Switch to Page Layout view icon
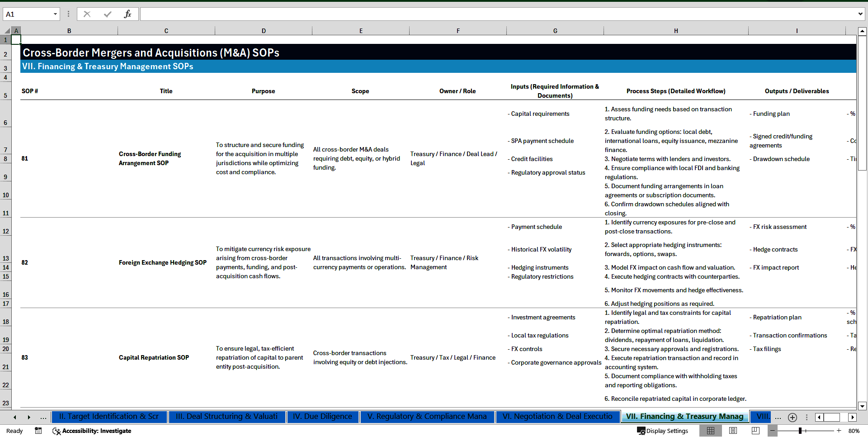 tap(733, 431)
